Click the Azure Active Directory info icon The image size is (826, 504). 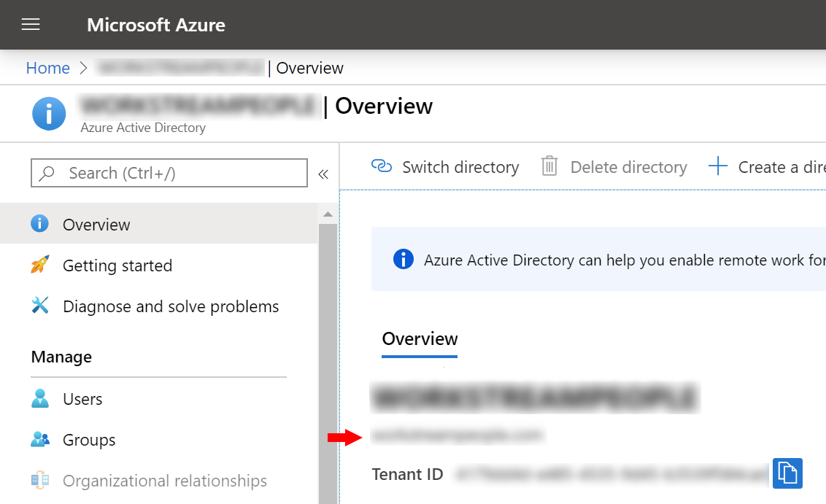point(49,113)
